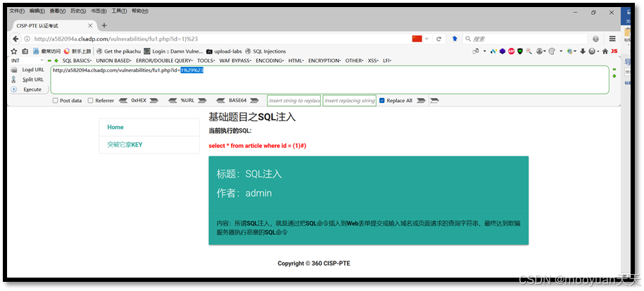The width and height of the screenshot is (644, 291).
Task: Open the upload-labs bookmark
Action: tap(224, 51)
